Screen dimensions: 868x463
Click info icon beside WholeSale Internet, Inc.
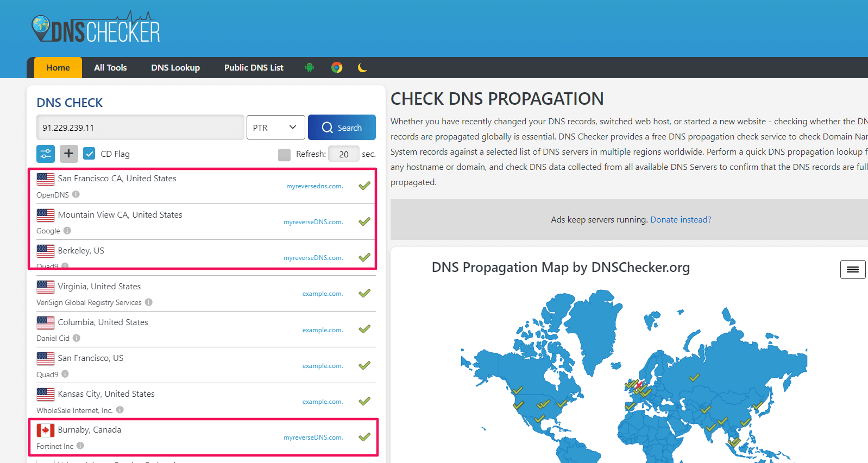click(120, 410)
